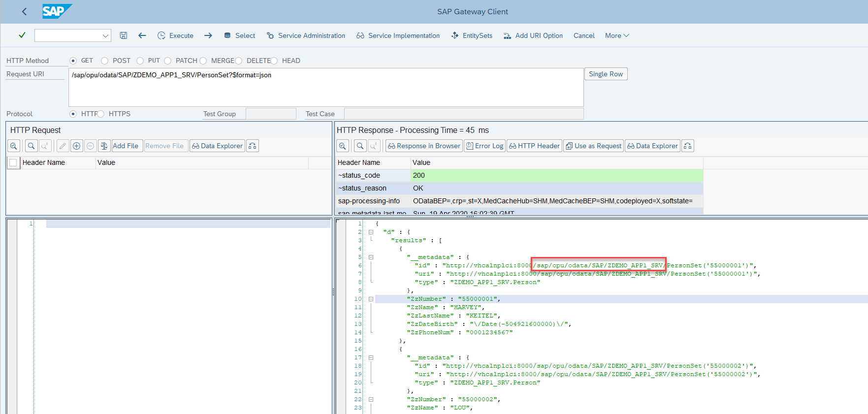The width and height of the screenshot is (868, 414).
Task: Click Cancel in the toolbar
Action: click(x=584, y=35)
